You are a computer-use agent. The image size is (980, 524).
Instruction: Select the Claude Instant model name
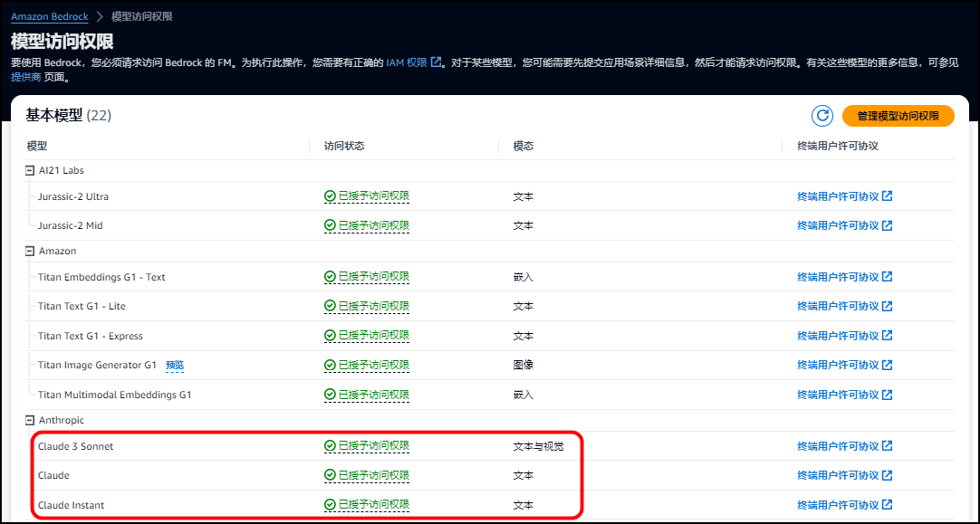click(x=71, y=505)
